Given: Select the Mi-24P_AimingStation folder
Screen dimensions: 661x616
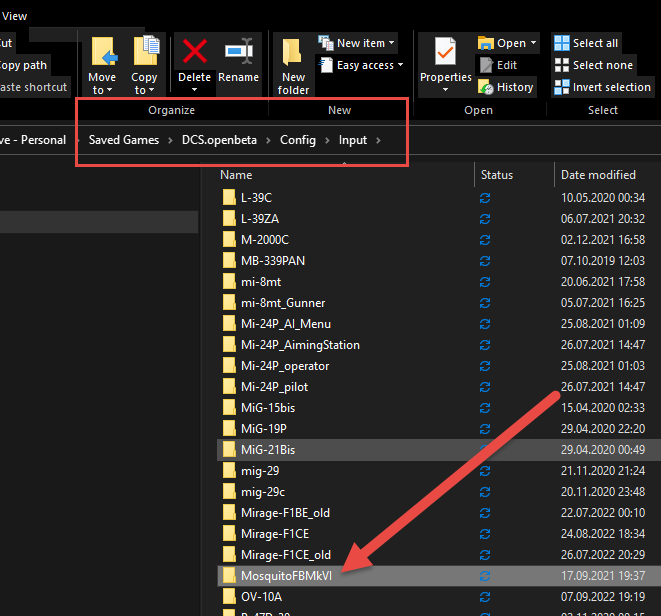Looking at the screenshot, I should click(x=300, y=345).
